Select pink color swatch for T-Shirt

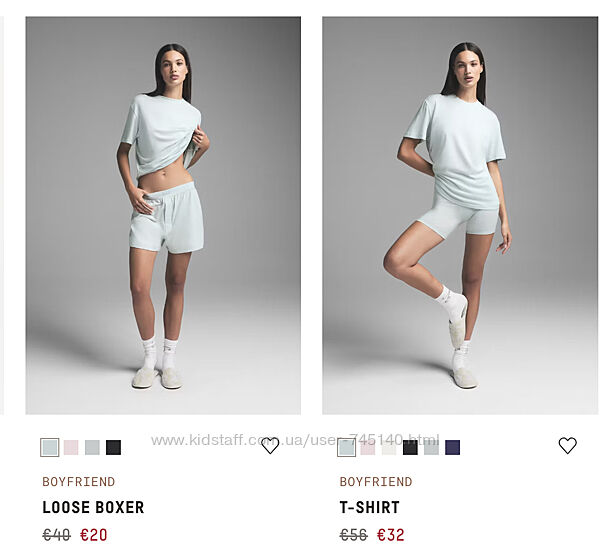coord(368,447)
